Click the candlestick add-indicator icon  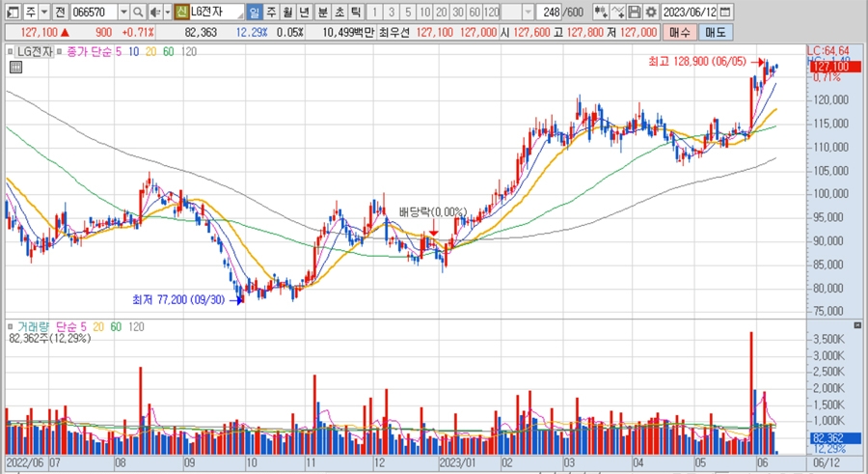point(601,13)
